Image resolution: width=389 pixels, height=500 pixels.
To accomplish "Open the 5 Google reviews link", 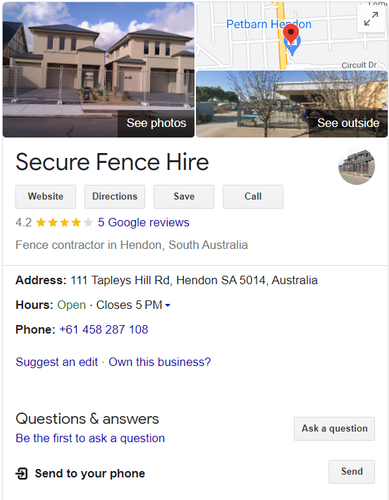I will 144,222.
